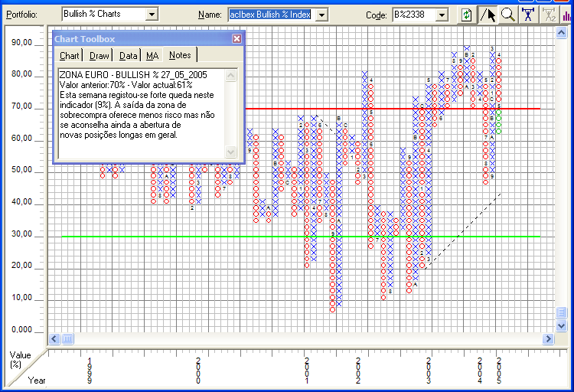The width and height of the screenshot is (574, 392).
Task: Close the Chart Toolbox panel
Action: [x=236, y=39]
